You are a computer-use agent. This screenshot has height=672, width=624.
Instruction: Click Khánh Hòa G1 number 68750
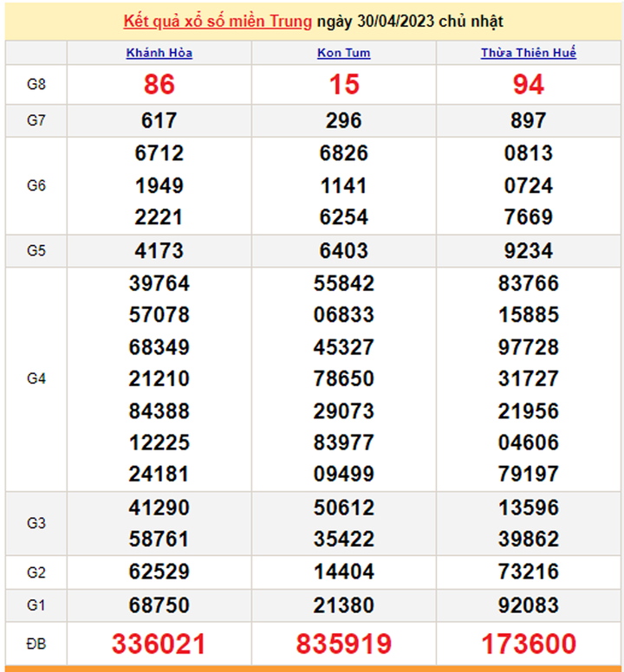pyautogui.click(x=159, y=604)
